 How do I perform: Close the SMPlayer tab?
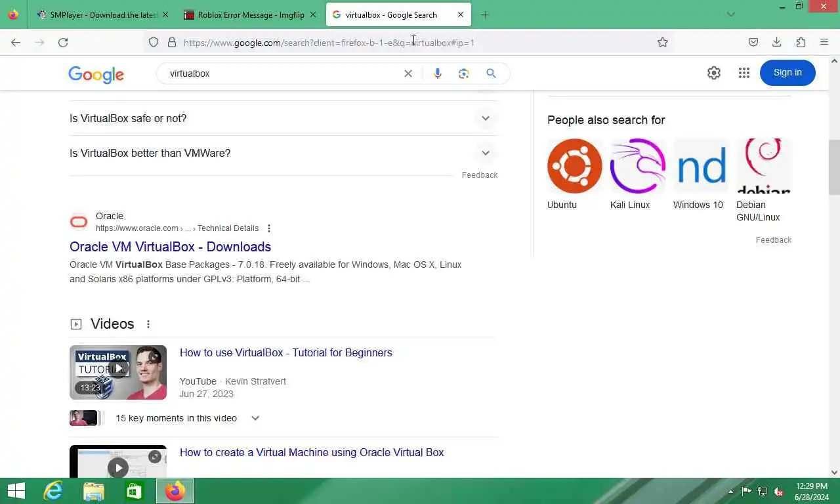[x=165, y=14]
